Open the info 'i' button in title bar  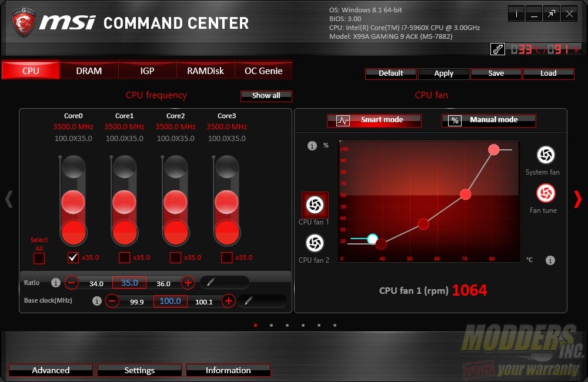click(516, 14)
